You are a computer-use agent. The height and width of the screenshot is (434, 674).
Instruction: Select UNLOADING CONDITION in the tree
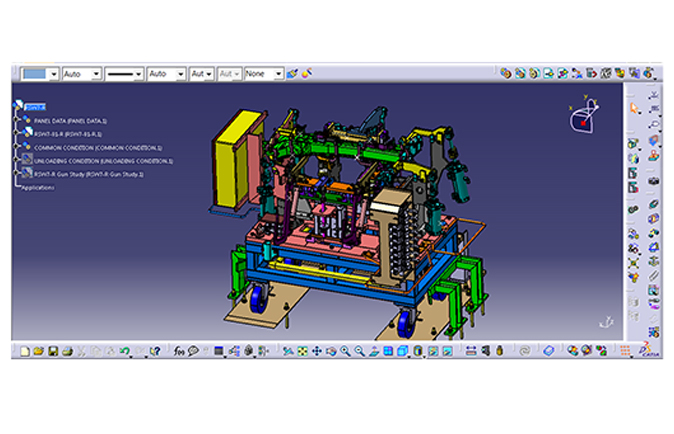pyautogui.click(x=103, y=161)
